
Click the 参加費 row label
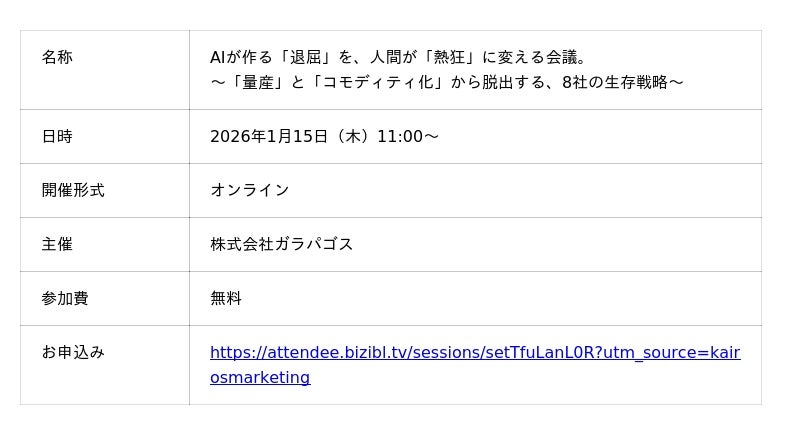pos(65,299)
